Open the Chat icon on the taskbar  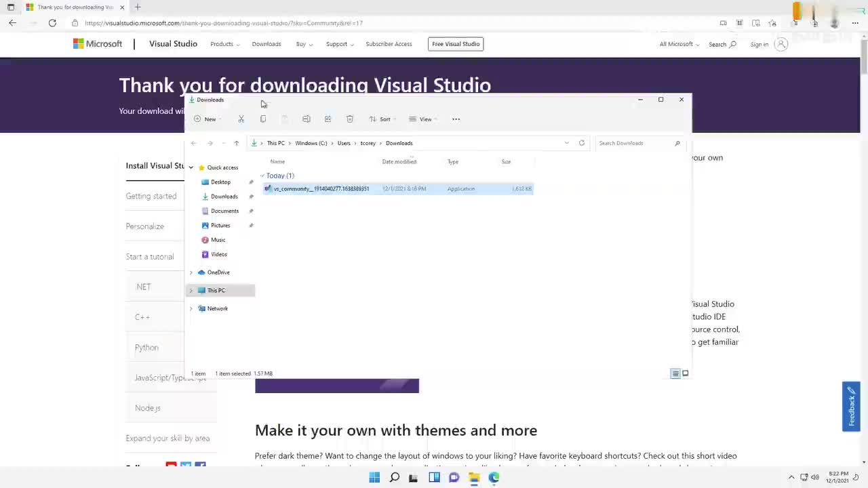click(x=454, y=477)
